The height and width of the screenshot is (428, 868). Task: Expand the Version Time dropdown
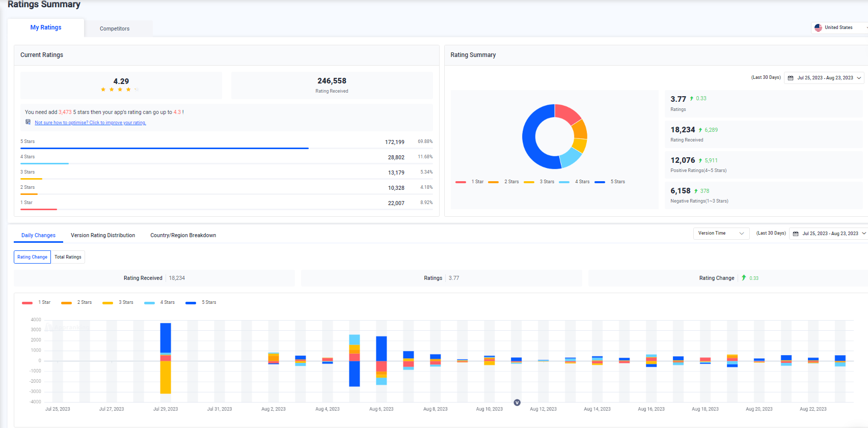tap(721, 233)
